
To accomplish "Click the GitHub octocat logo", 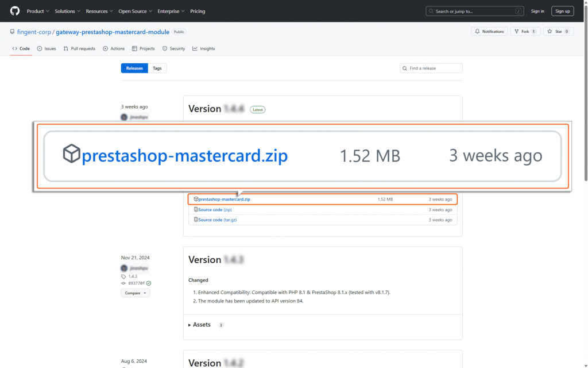I will coord(14,10).
